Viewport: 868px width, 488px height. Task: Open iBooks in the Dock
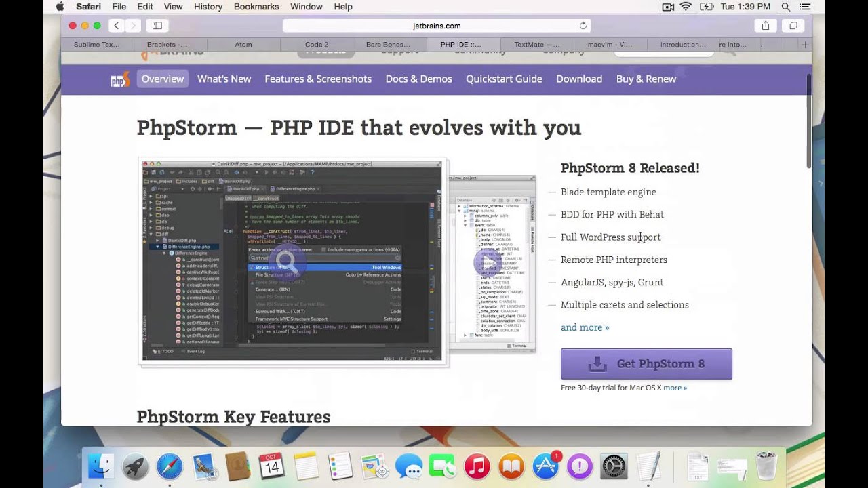pyautogui.click(x=511, y=466)
